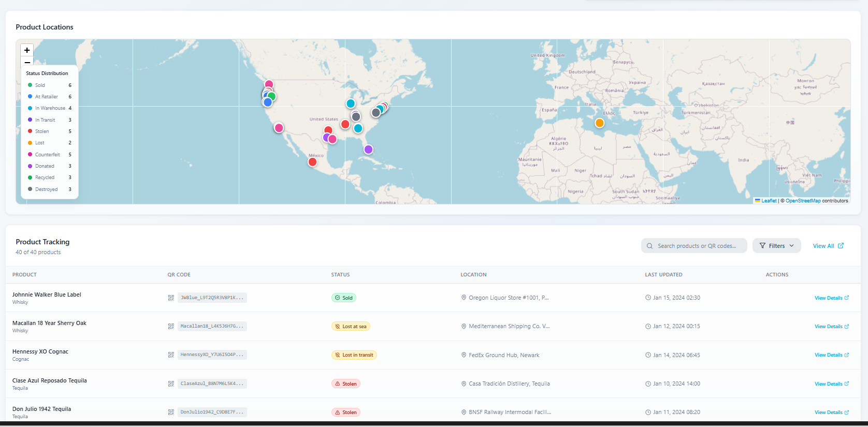Zoom in on the product map

point(27,50)
